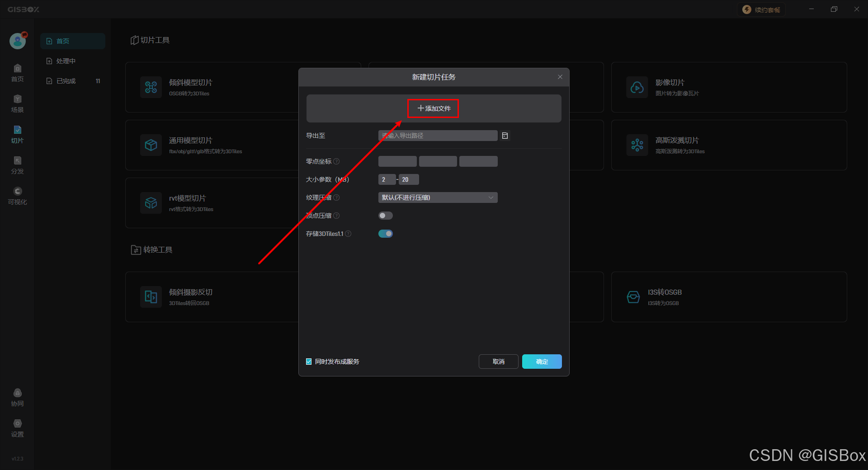This screenshot has height=470, width=868.
Task: Click the 倾斜模型切片 drone icon
Action: pyautogui.click(x=151, y=87)
